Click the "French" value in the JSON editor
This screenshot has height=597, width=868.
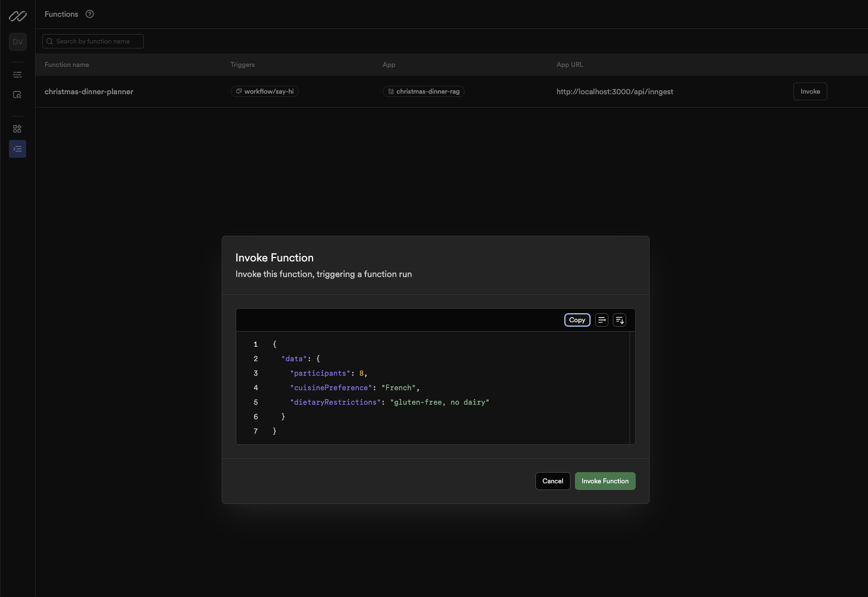point(398,388)
